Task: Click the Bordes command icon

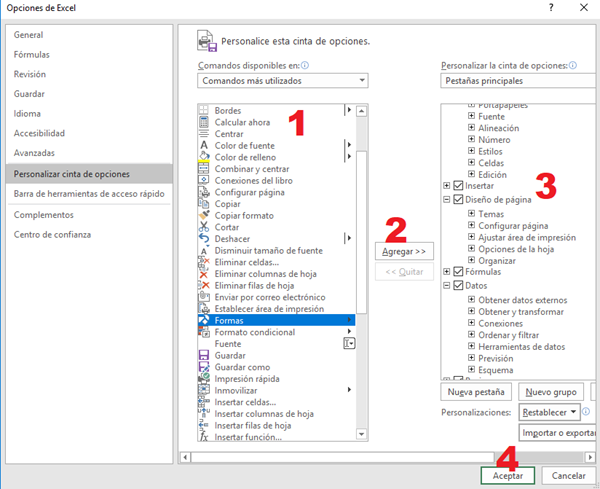Action: [x=204, y=111]
